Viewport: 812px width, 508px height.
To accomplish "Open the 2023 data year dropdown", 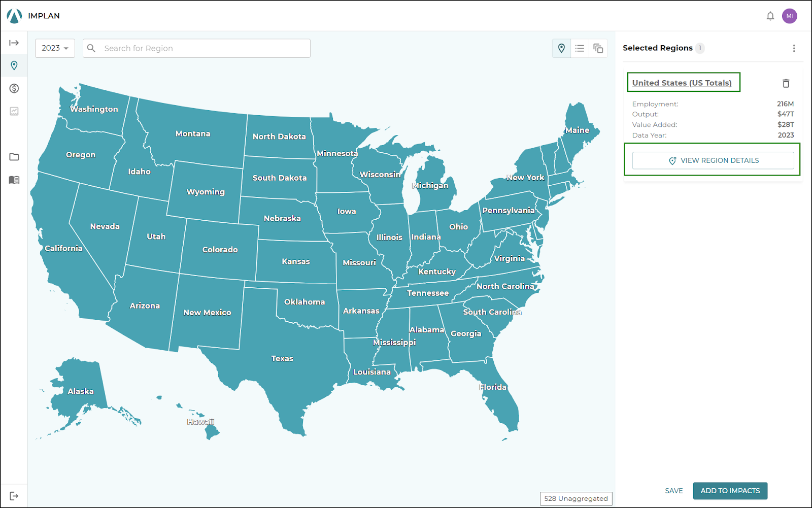I will pyautogui.click(x=55, y=48).
